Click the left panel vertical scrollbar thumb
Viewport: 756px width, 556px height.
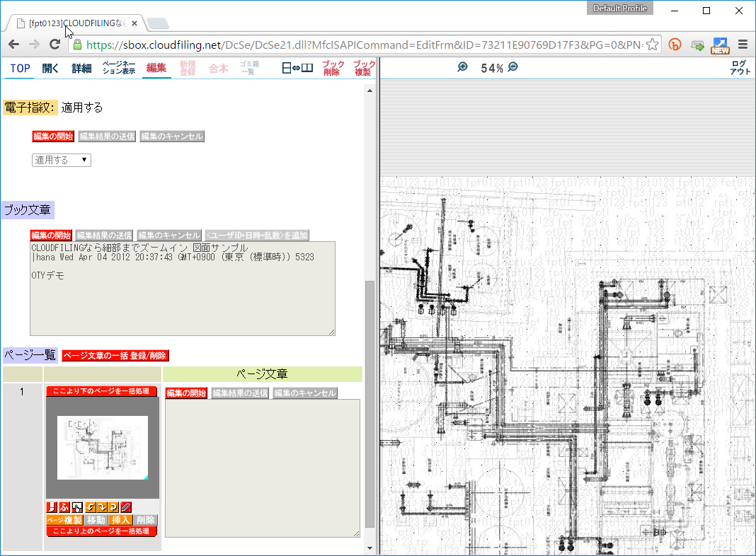[370, 404]
